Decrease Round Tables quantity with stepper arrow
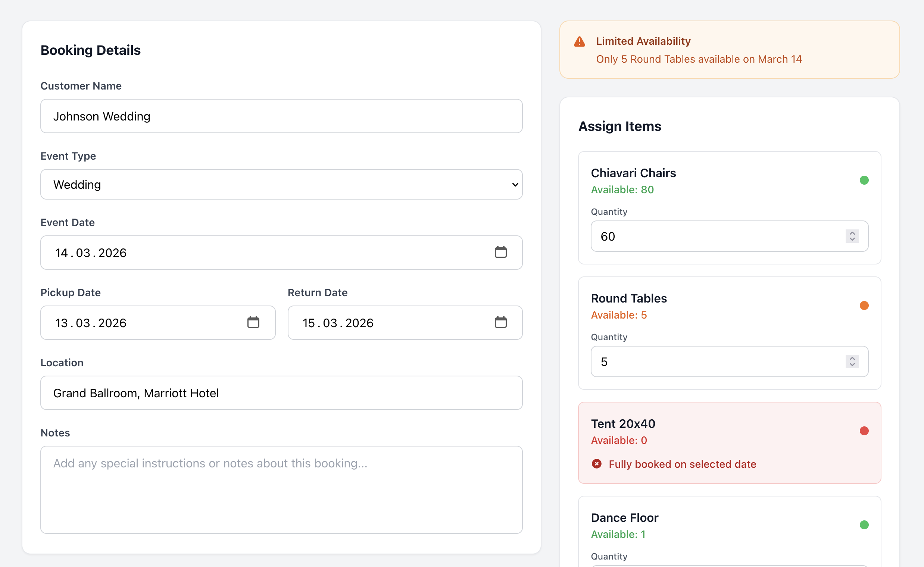The height and width of the screenshot is (567, 924). click(852, 364)
